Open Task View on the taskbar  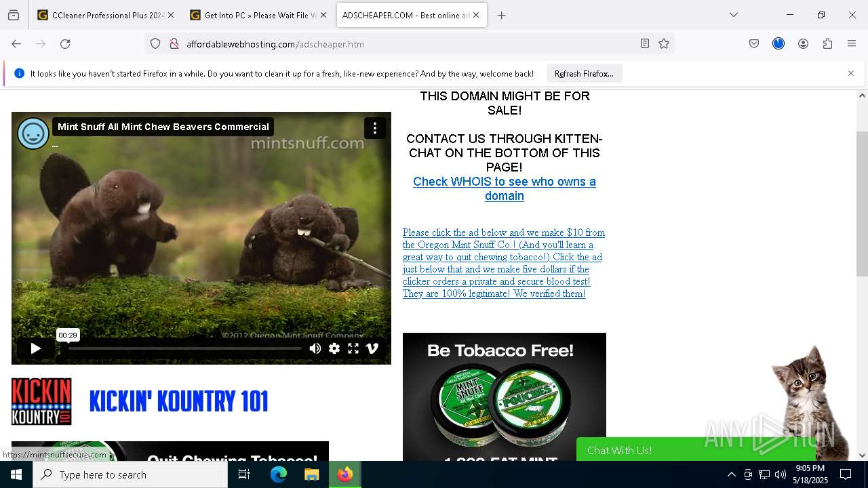(244, 474)
